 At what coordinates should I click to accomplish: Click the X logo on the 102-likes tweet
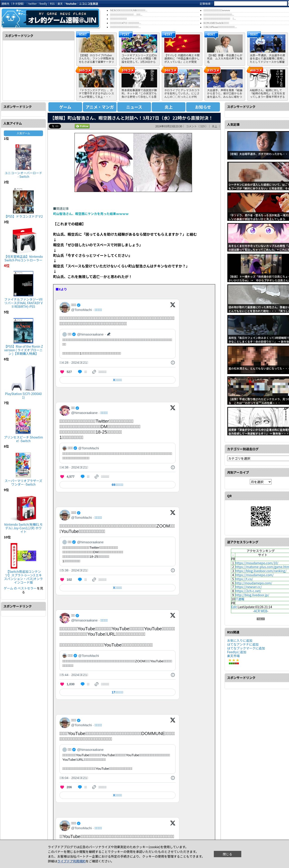(x=173, y=512)
